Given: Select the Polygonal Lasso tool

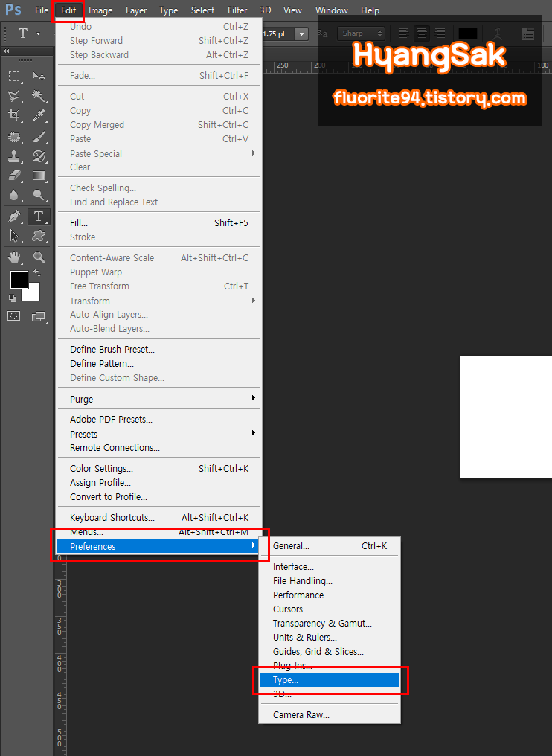Looking at the screenshot, I should click(14, 96).
